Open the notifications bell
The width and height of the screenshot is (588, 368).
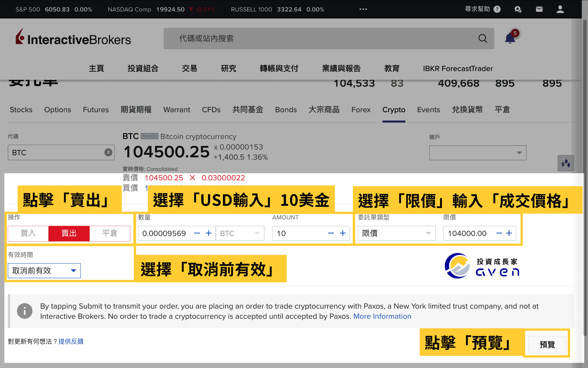[510, 38]
